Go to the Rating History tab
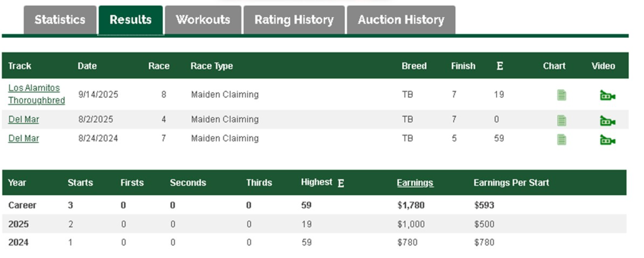Screen dimensions: 644x258 pos(294,20)
